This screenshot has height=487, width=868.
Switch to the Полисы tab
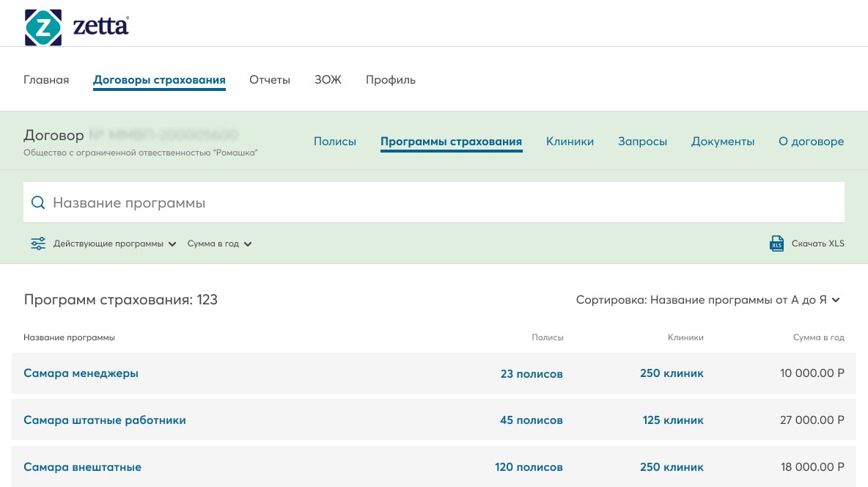pos(335,142)
